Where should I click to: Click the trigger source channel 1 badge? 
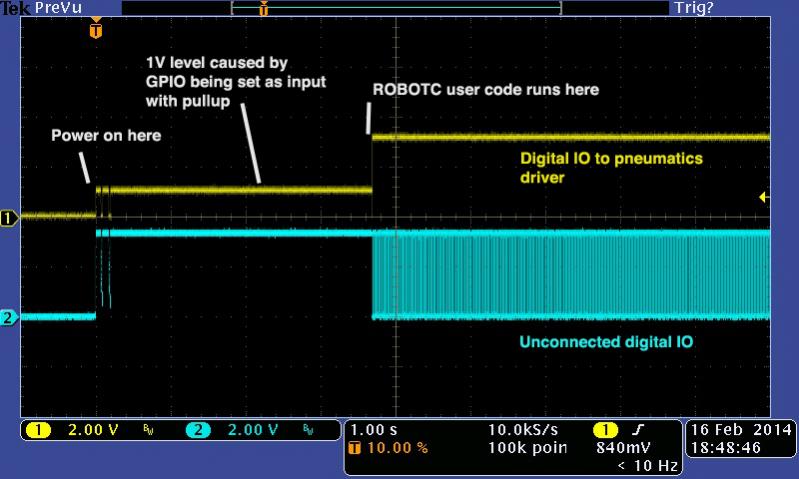point(605,430)
